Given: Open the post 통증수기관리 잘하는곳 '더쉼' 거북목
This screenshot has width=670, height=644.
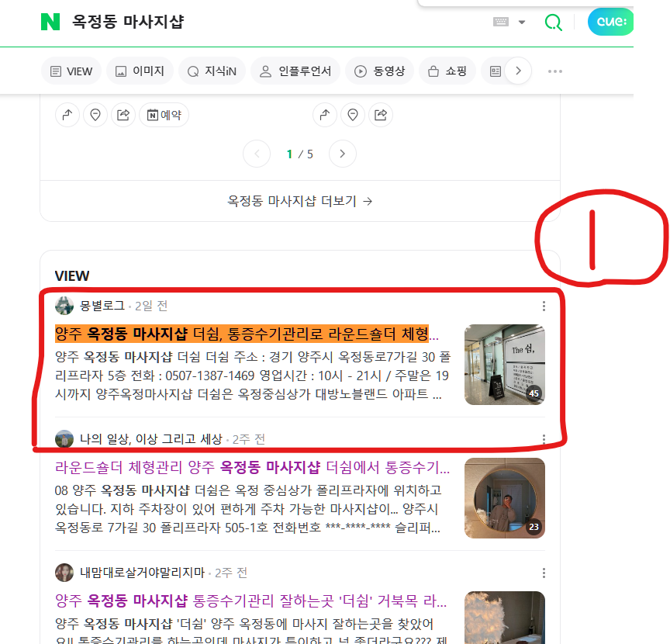Looking at the screenshot, I should pyautogui.click(x=250, y=601).
